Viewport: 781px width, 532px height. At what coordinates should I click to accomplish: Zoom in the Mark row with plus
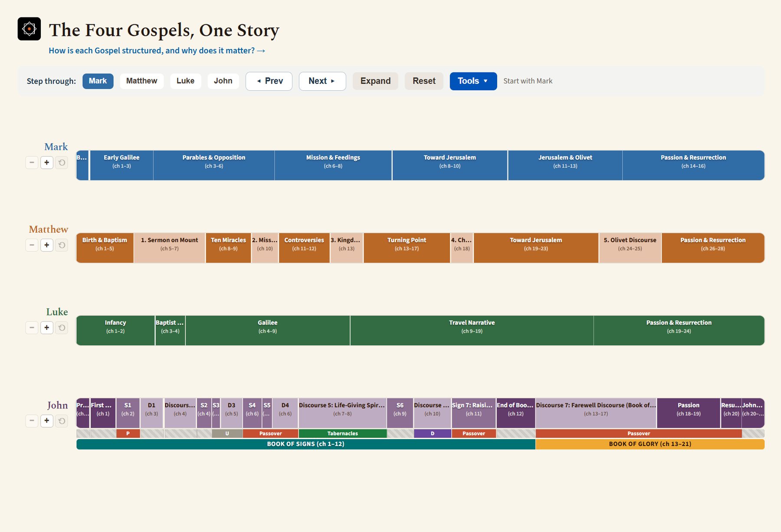47,163
